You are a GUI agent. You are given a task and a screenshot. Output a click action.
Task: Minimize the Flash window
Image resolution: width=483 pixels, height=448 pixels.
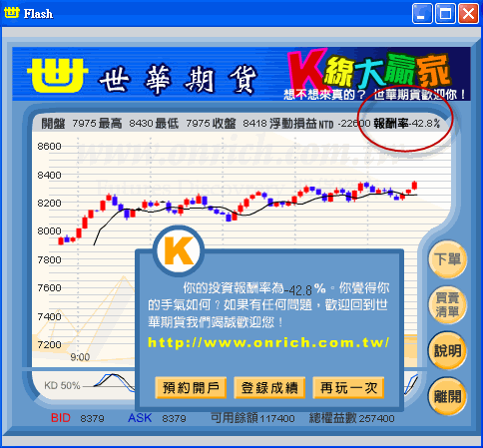[422, 14]
